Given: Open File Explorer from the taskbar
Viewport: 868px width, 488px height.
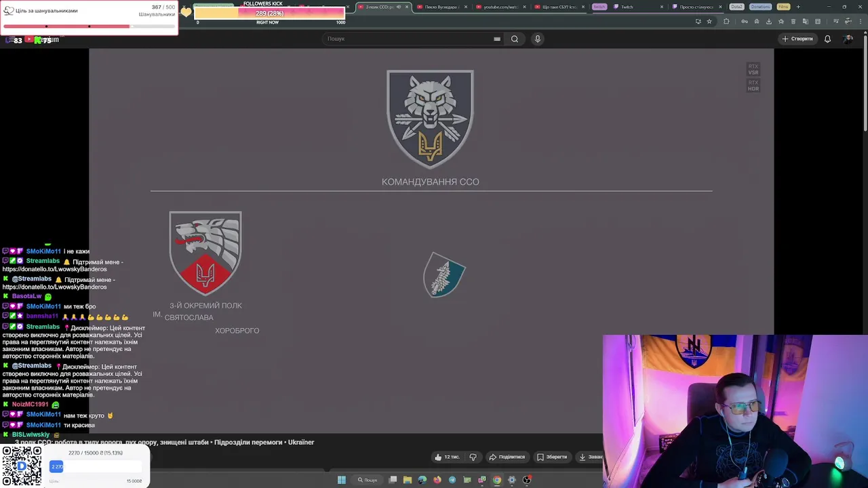Looking at the screenshot, I should tap(408, 480).
